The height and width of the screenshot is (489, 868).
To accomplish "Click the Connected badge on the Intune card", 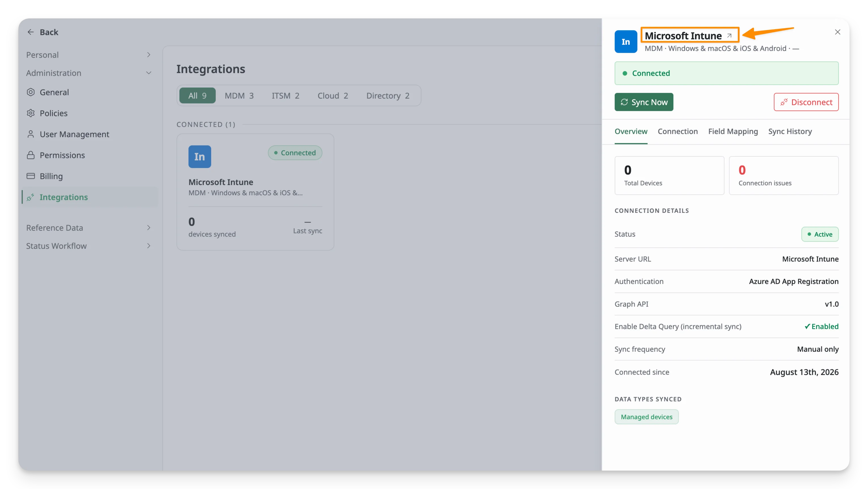I will 295,153.
